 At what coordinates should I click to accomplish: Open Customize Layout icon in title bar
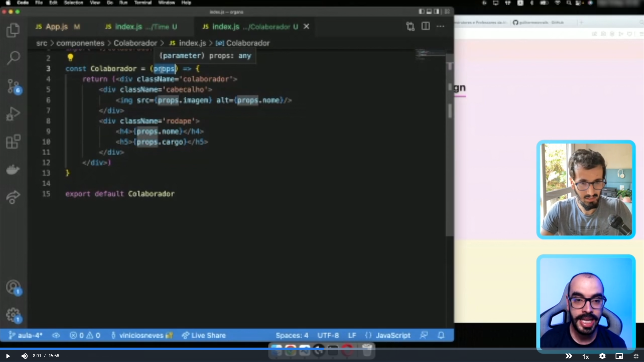pyautogui.click(x=447, y=11)
